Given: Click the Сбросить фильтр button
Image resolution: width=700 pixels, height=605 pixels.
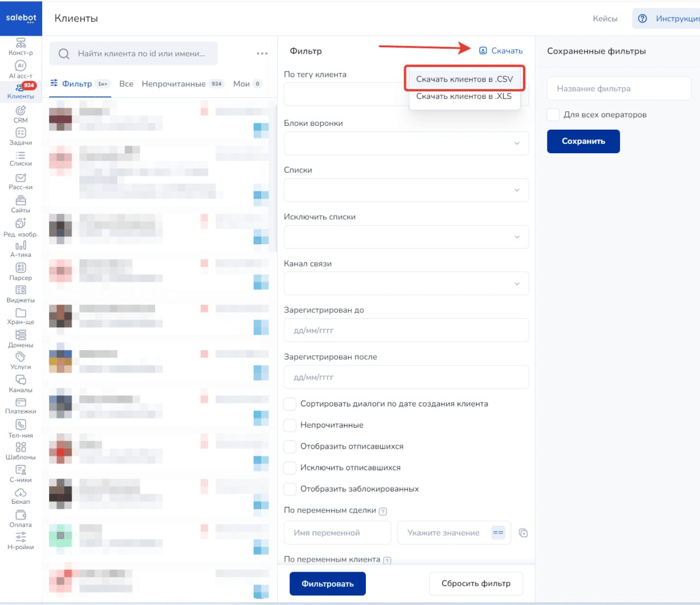Looking at the screenshot, I should (x=476, y=584).
